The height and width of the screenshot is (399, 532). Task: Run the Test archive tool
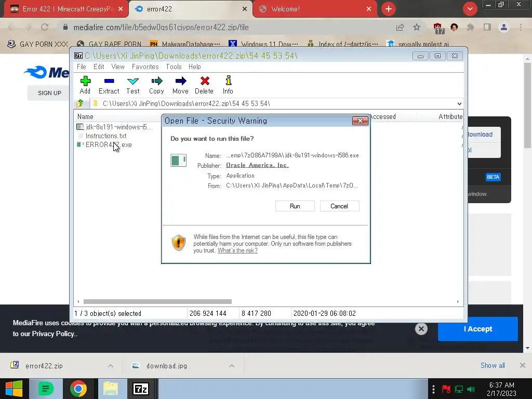(132, 85)
